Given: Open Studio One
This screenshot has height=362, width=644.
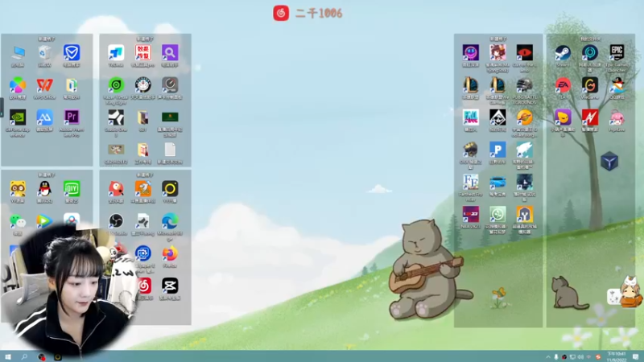Looking at the screenshot, I should tap(116, 117).
